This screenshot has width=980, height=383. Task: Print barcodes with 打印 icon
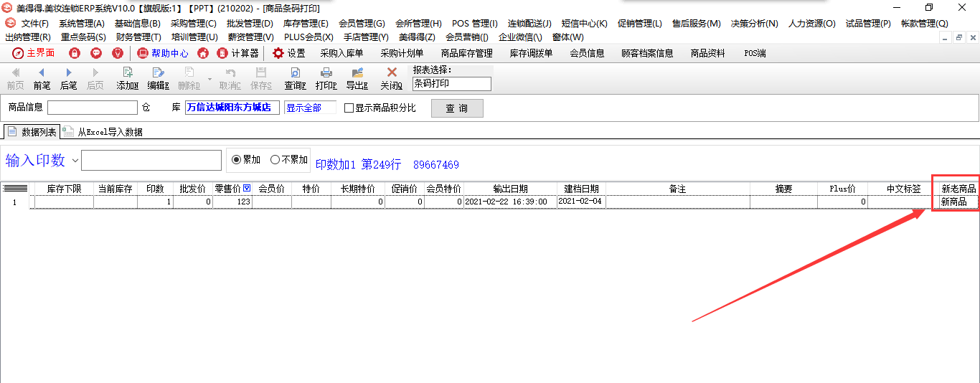tap(326, 79)
